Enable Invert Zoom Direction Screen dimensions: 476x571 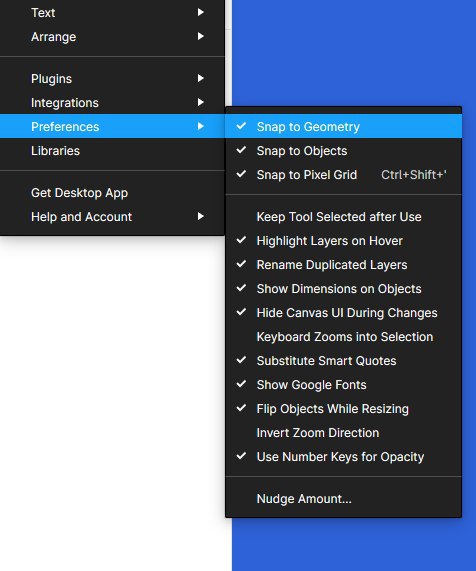[343, 433]
